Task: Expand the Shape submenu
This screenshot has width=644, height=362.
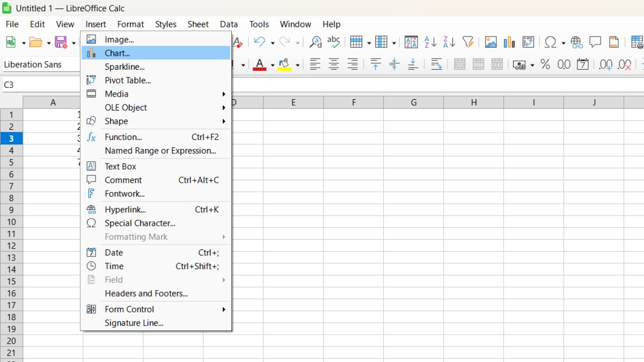Action: [x=224, y=121]
